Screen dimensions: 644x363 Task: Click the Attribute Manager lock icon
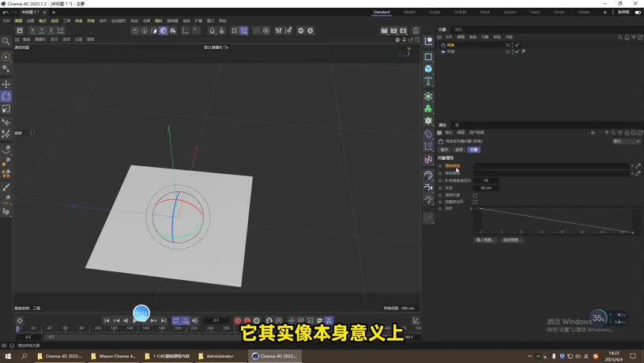coord(627,133)
